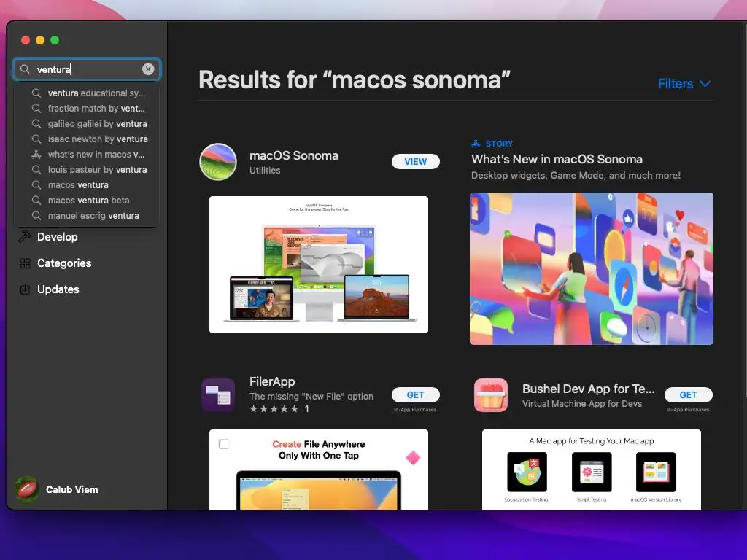This screenshot has width=747, height=560.
Task: Open FilerApp screenshot "Create File Anywhere"
Action: coord(319,470)
